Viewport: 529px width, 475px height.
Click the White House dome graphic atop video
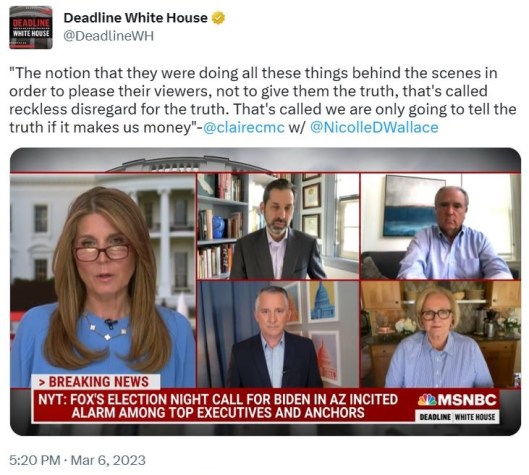(189, 164)
